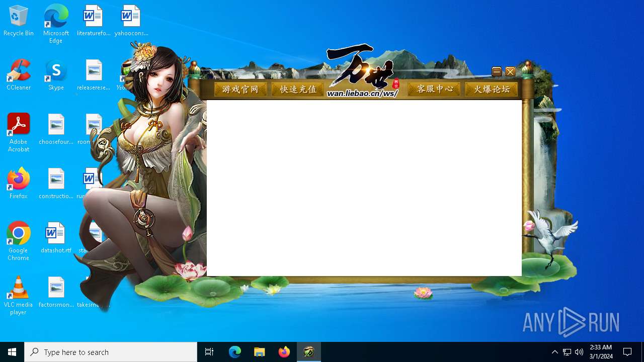Open the datashot.rtf document
Viewport: 644px width, 362px height.
(56, 238)
